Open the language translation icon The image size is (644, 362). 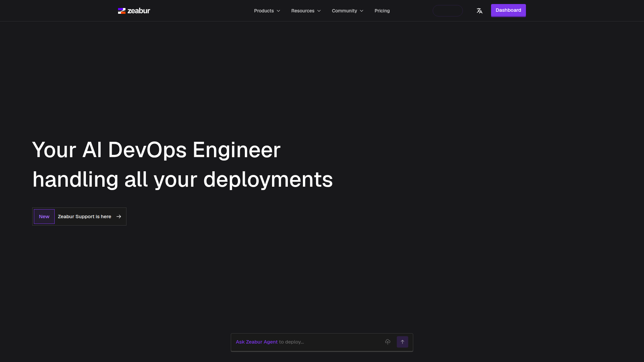click(479, 11)
